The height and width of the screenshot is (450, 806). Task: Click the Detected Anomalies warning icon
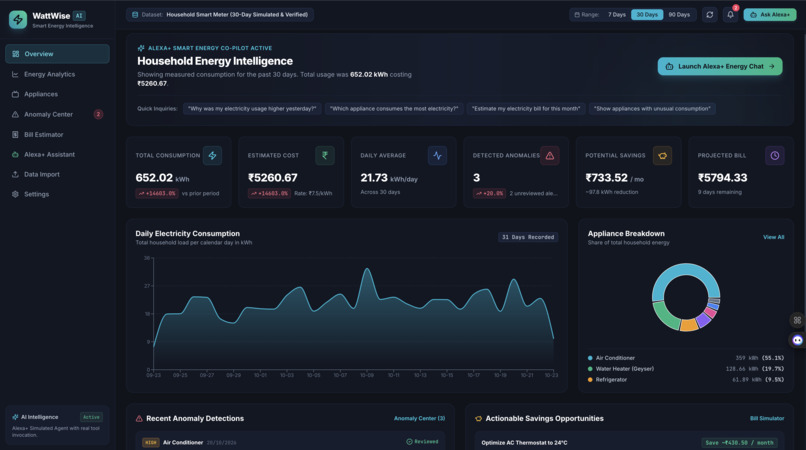point(549,155)
